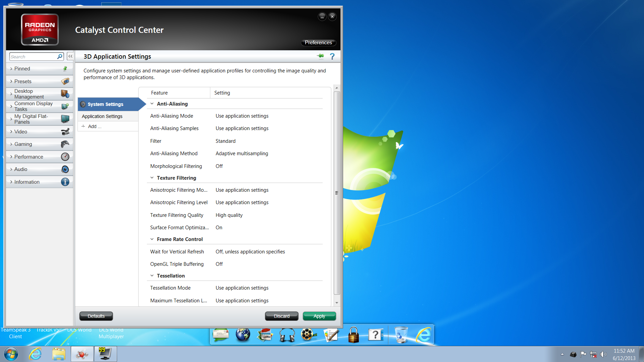Click the padlock icon in dock

click(354, 335)
